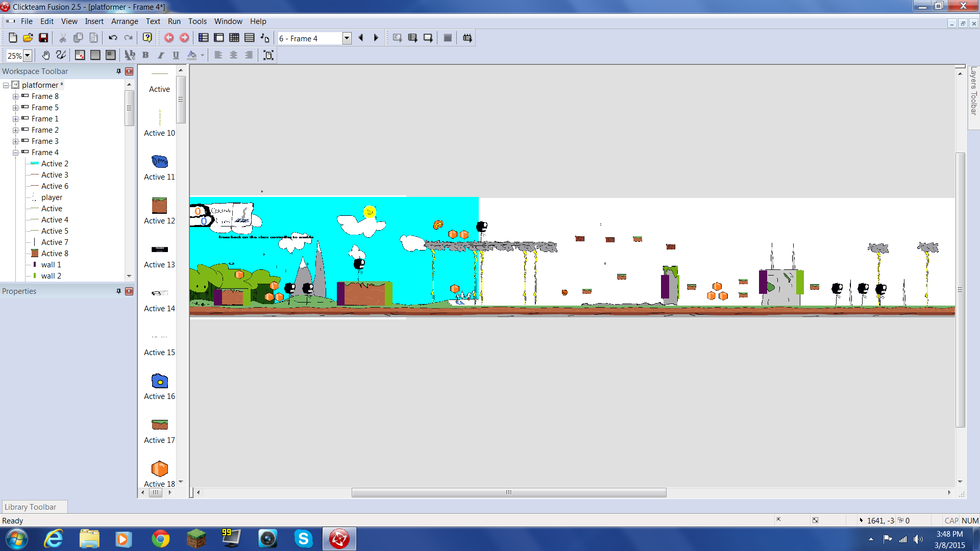The height and width of the screenshot is (551, 980).
Task: Select Active 16 object thumbnail
Action: 159,381
